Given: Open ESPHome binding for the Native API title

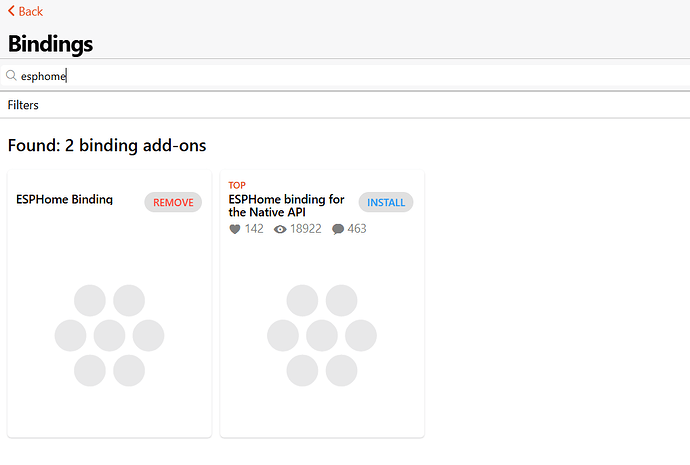Looking at the screenshot, I should point(286,205).
